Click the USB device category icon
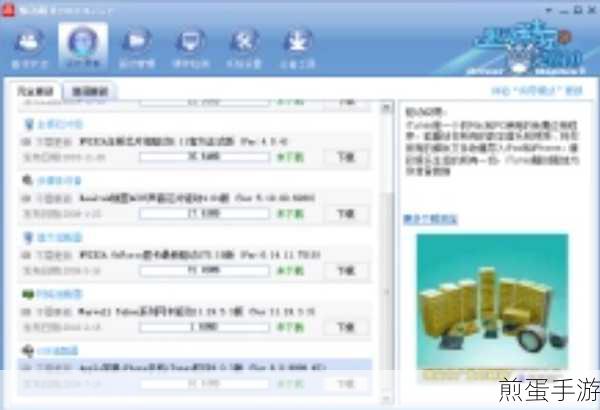600x410 pixels. pos(28,350)
